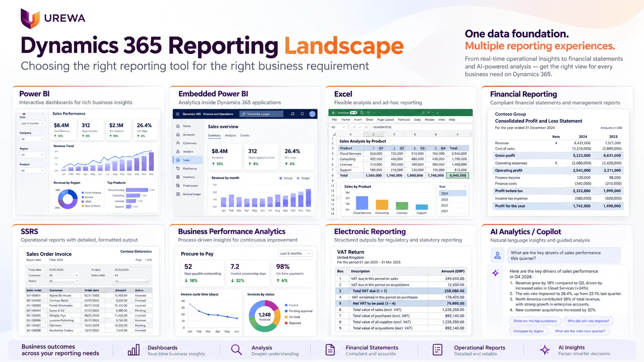Image resolution: width=644 pixels, height=362 pixels.
Task: Click the 'Profit for the year' row label
Action: coord(510,206)
